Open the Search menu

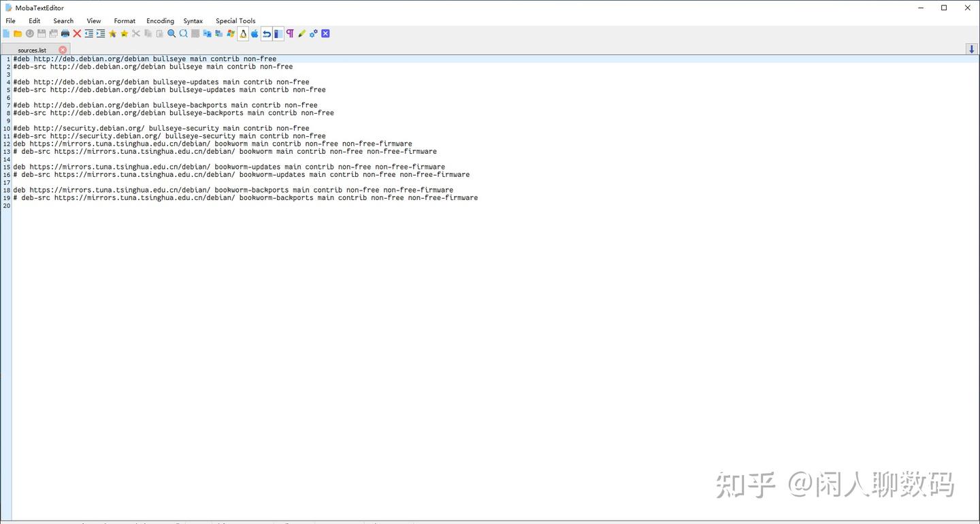tap(63, 21)
